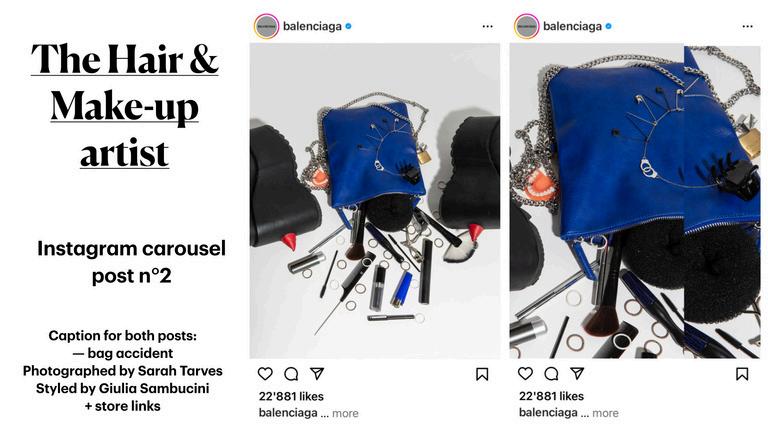Viewport: 768px width, 432px height.
Task: Share the right post via paper plane
Action: [x=577, y=374]
